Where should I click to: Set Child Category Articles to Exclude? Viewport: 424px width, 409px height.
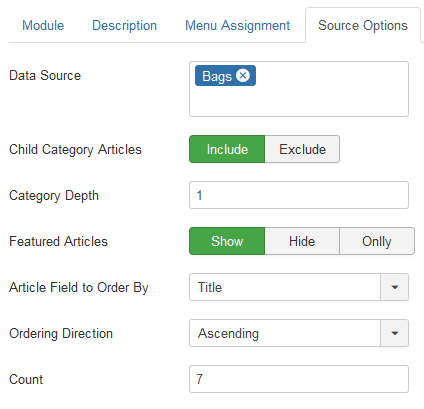pyautogui.click(x=302, y=149)
